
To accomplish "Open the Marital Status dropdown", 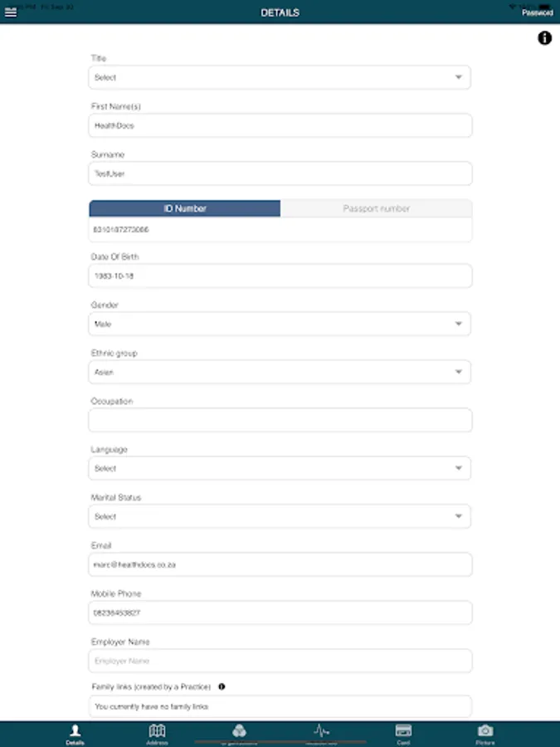I will tap(280, 516).
